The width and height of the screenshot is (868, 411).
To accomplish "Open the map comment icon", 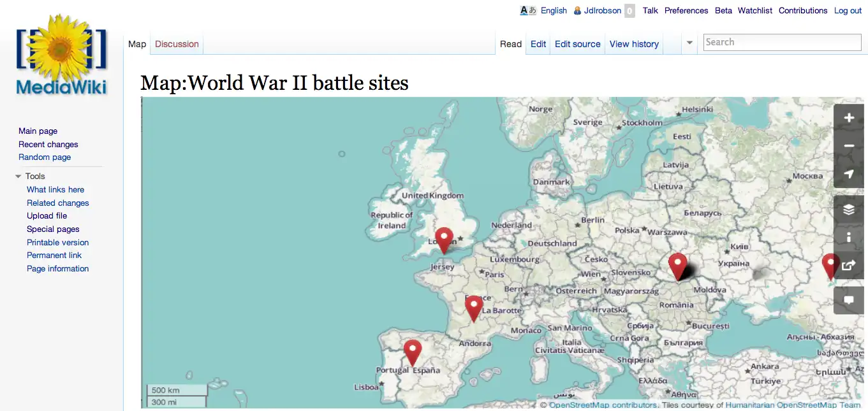I will point(848,299).
